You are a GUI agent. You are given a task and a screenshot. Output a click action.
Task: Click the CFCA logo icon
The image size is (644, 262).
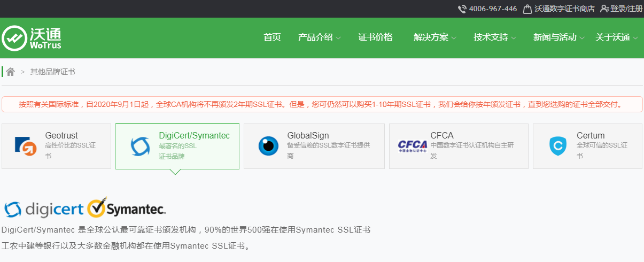click(x=412, y=145)
